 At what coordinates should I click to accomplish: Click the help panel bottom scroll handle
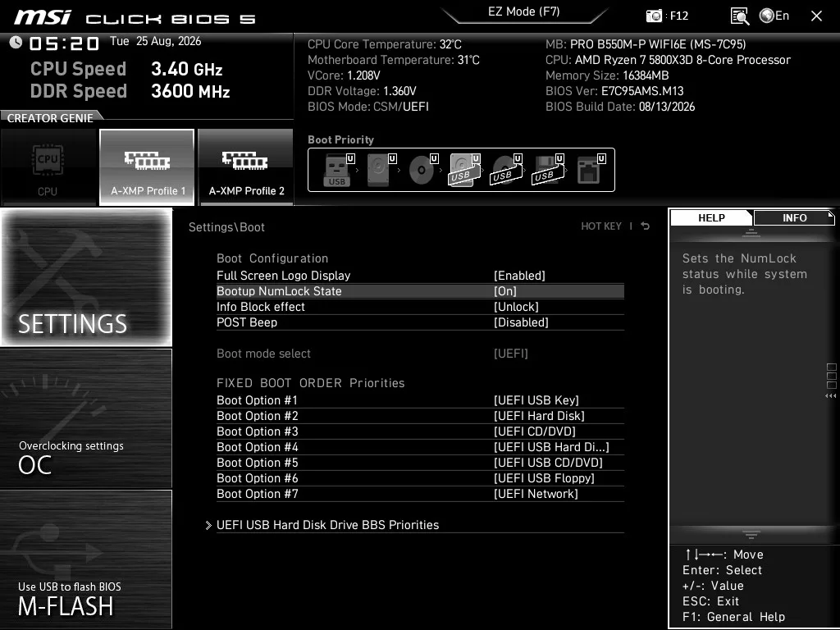point(751,534)
